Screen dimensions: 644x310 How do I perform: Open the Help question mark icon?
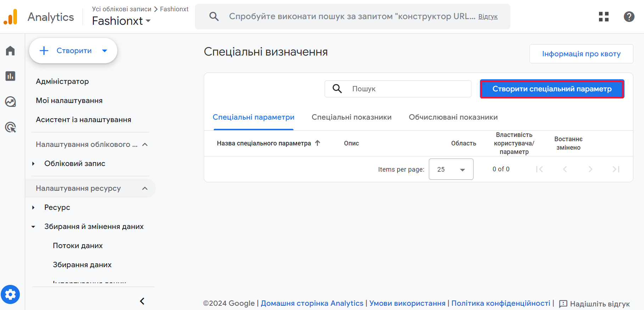click(x=629, y=17)
